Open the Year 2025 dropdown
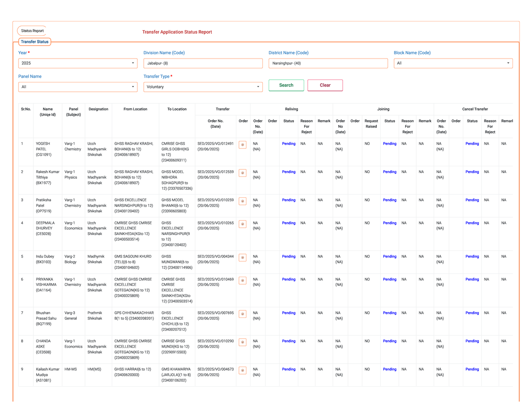The image size is (532, 411). (78, 63)
